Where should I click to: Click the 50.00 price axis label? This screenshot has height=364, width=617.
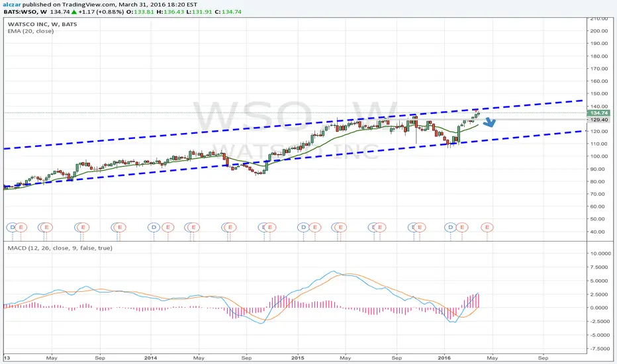pyautogui.click(x=599, y=219)
